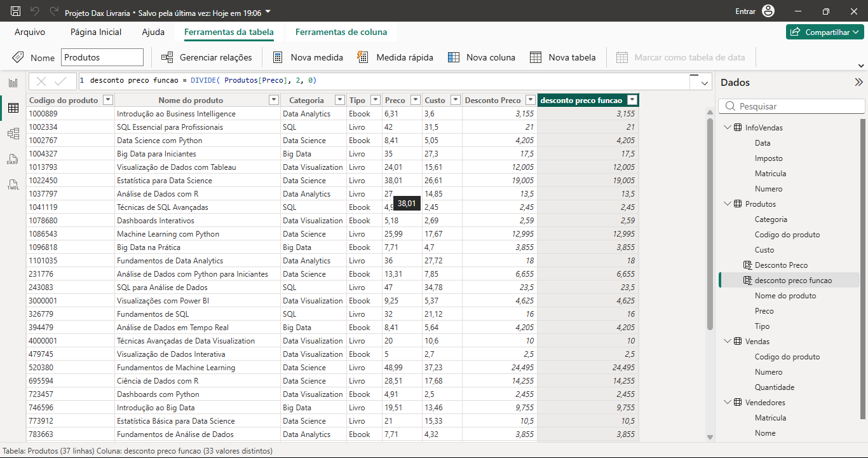Screen dimensions: 868x458
Task: Cancel formula with the X icon
Action: (x=41, y=81)
